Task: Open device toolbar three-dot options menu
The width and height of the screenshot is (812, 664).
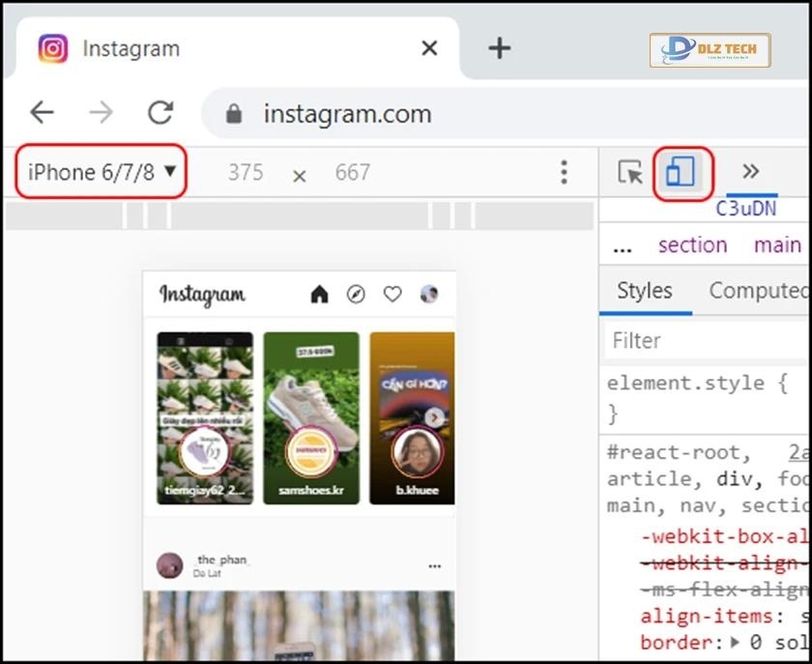Action: tap(565, 172)
